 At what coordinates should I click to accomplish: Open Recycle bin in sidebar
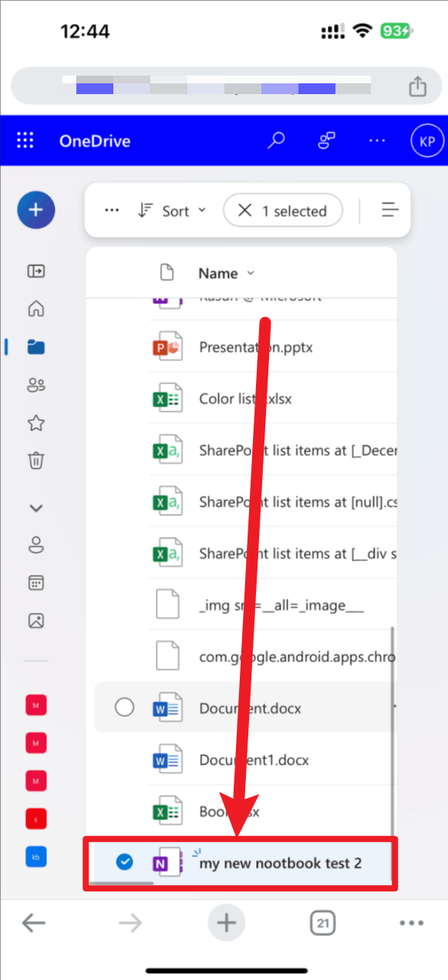pos(35,461)
